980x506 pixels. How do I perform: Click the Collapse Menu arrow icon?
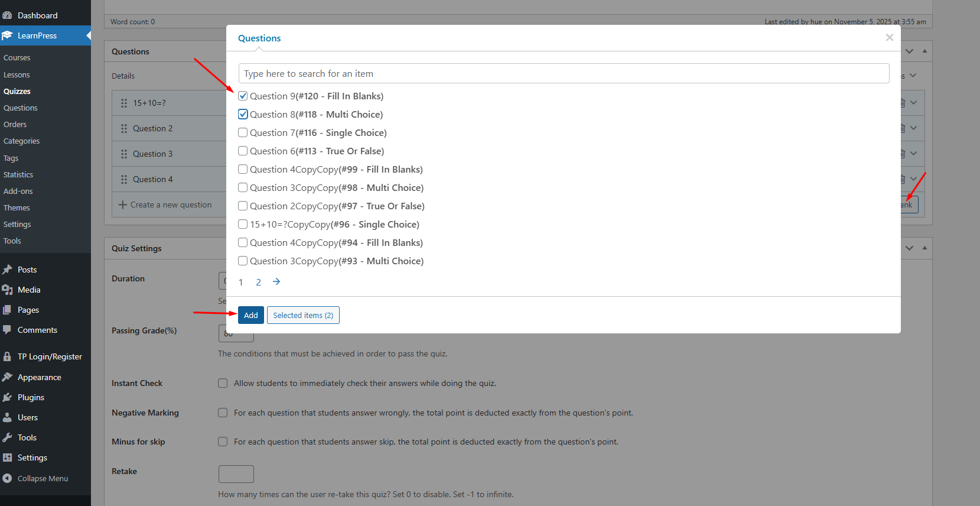pos(8,478)
